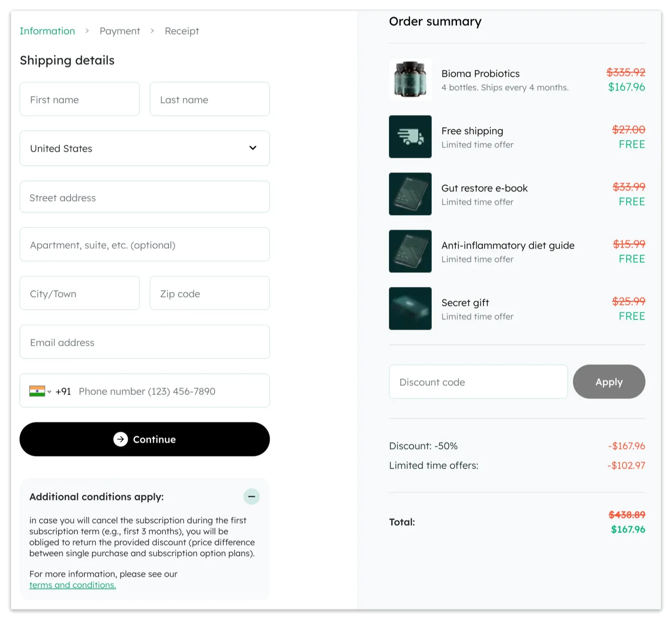Image resolution: width=672 pixels, height=618 pixels.
Task: Click the Discount code input field
Action: click(x=478, y=382)
